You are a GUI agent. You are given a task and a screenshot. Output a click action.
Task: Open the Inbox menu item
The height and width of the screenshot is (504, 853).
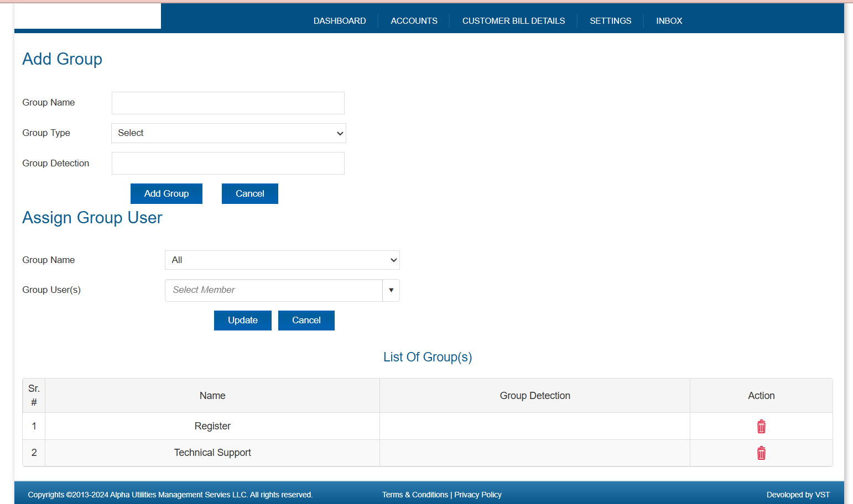(x=669, y=21)
